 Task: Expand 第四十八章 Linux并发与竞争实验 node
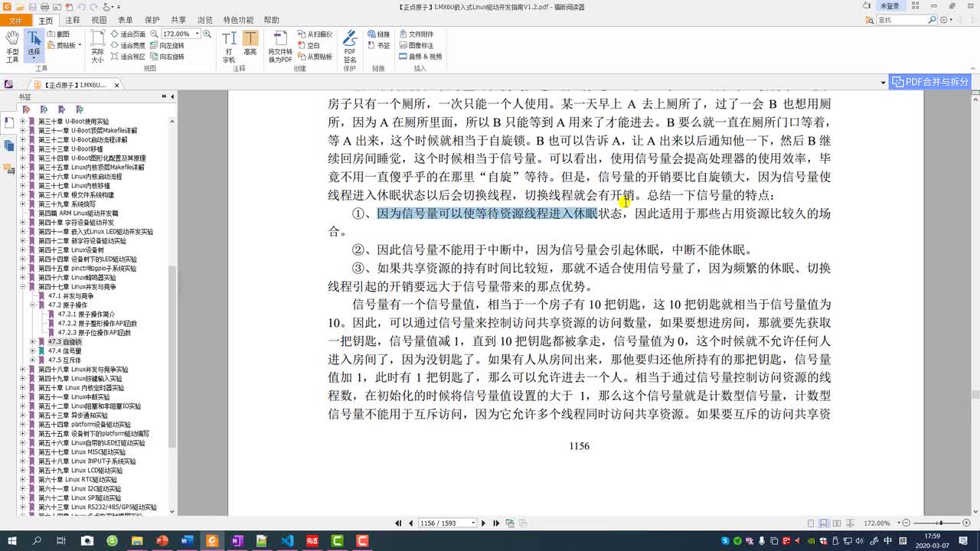(x=23, y=369)
